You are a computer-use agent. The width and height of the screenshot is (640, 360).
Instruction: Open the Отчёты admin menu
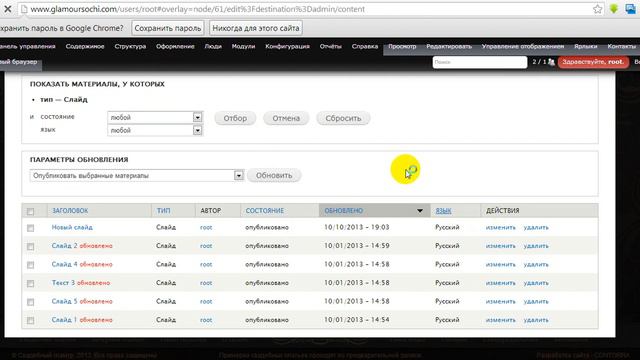pyautogui.click(x=331, y=47)
